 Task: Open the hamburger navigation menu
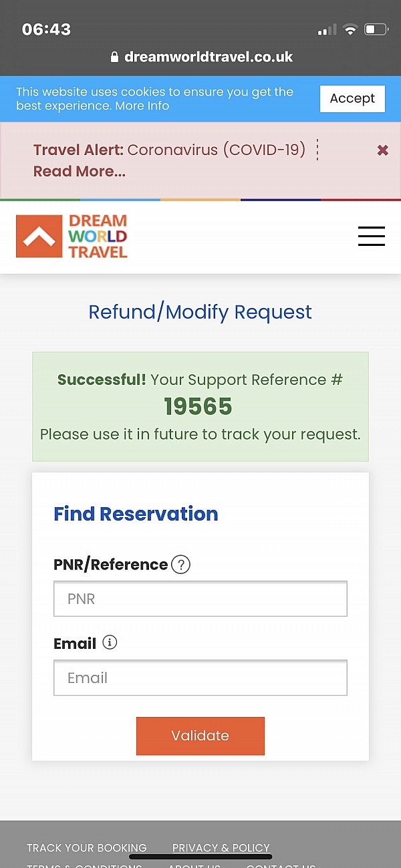pyautogui.click(x=371, y=236)
